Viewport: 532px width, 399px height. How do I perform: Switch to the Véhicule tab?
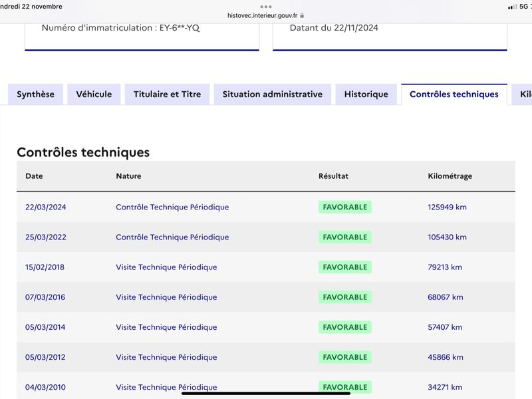pos(94,94)
